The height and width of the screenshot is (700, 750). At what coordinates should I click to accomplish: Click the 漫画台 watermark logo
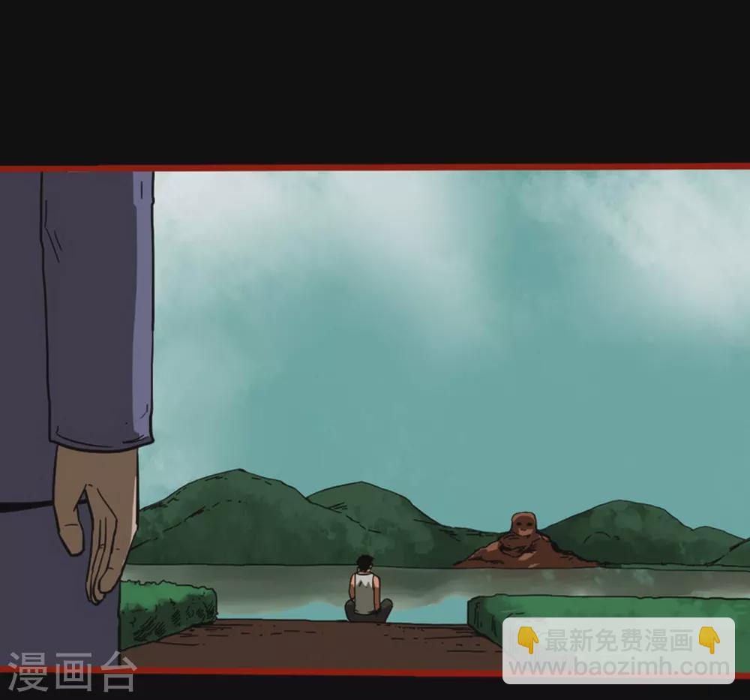point(72,672)
